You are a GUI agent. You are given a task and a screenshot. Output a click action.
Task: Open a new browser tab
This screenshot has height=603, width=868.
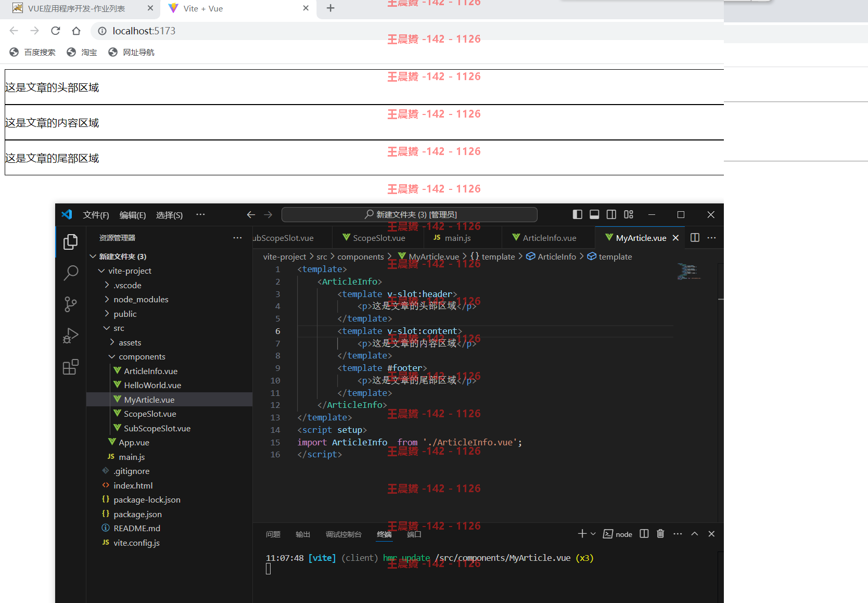click(x=330, y=8)
